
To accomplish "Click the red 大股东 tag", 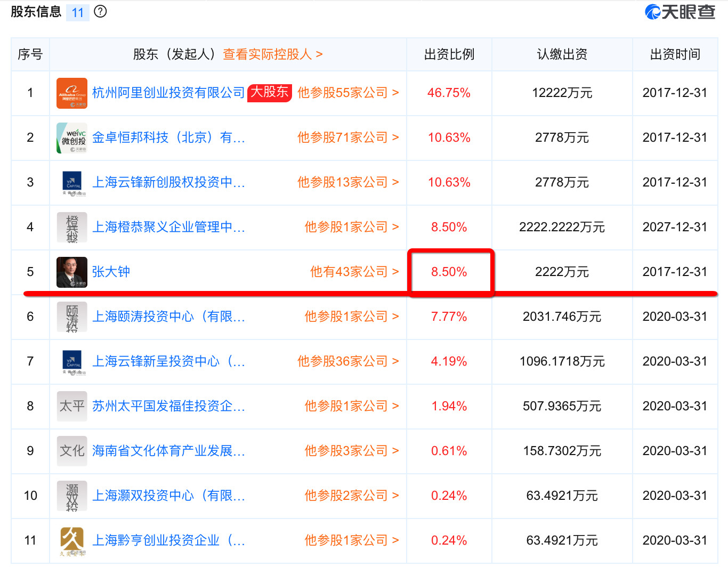I will pos(270,92).
